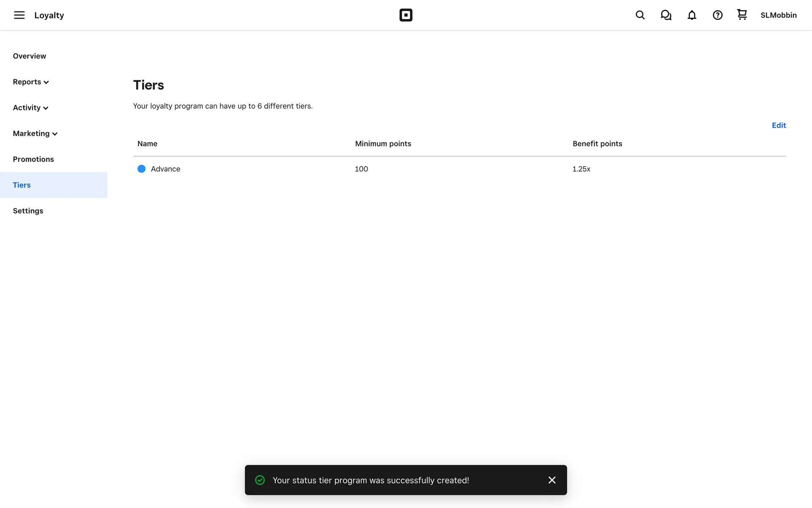Open Settings in the sidebar

pos(28,211)
